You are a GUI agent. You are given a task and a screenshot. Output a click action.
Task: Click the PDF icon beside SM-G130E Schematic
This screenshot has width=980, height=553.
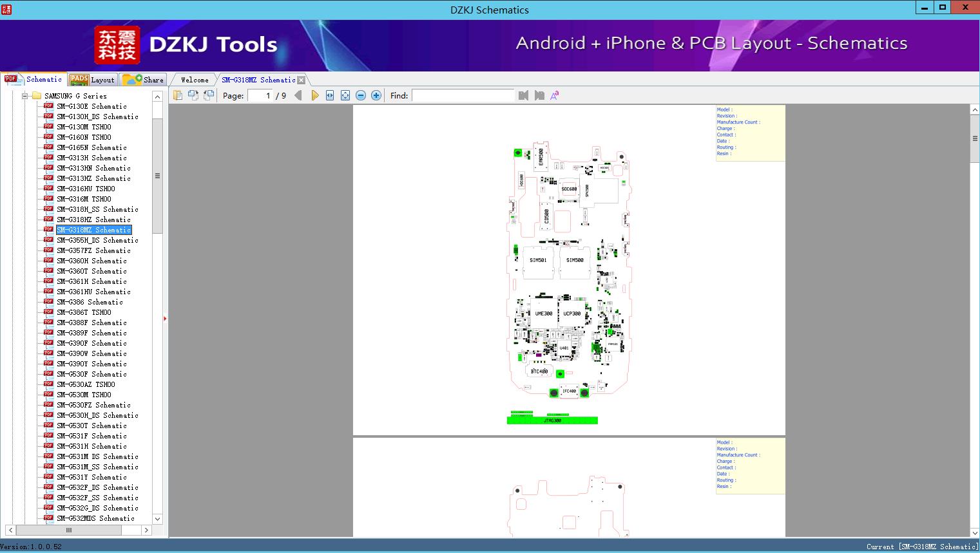(48, 106)
